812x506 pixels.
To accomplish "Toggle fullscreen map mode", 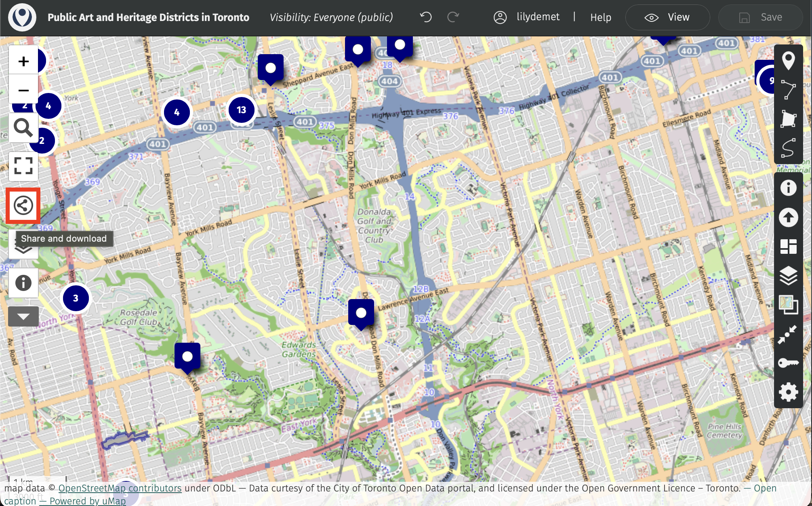I will pos(23,166).
